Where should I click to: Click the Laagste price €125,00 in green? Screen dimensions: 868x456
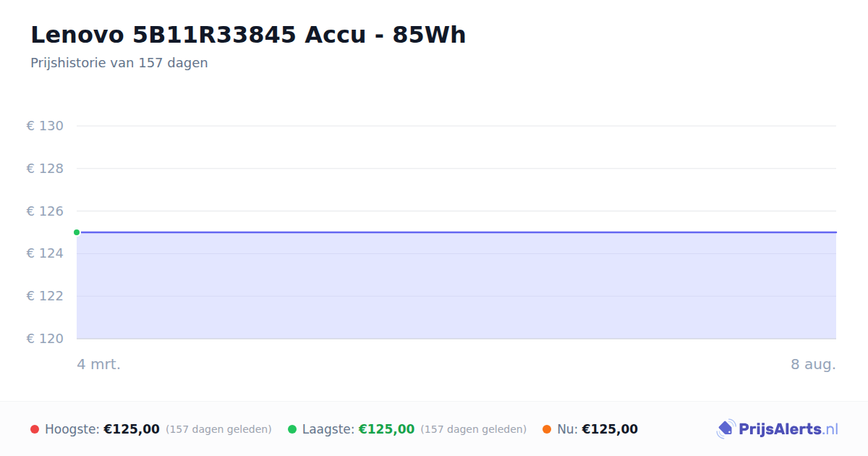coord(386,429)
